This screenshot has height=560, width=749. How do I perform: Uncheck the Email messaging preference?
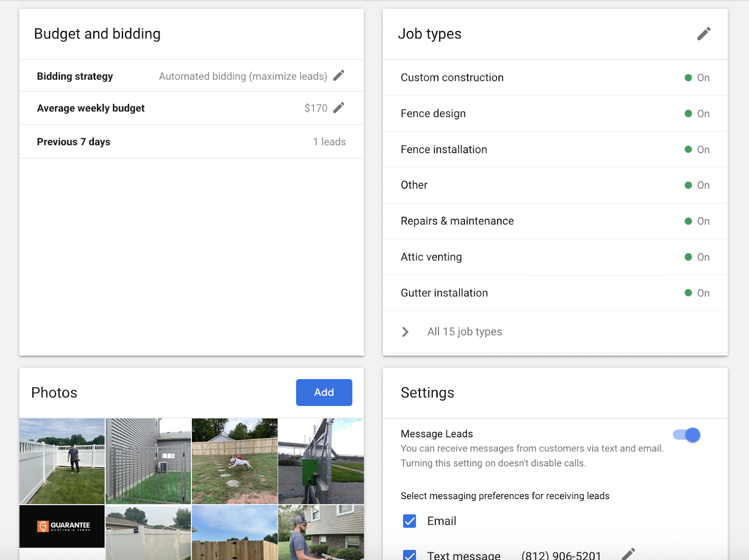[410, 521]
